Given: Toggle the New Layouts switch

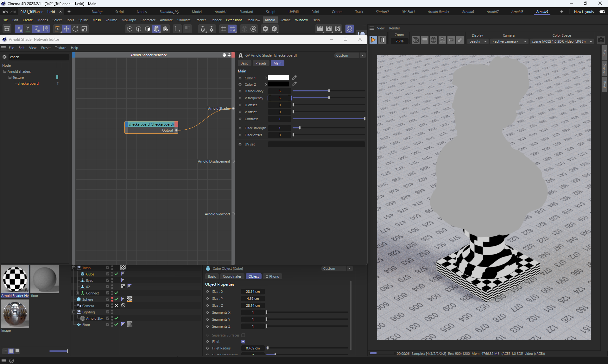Looking at the screenshot, I should 602,12.
